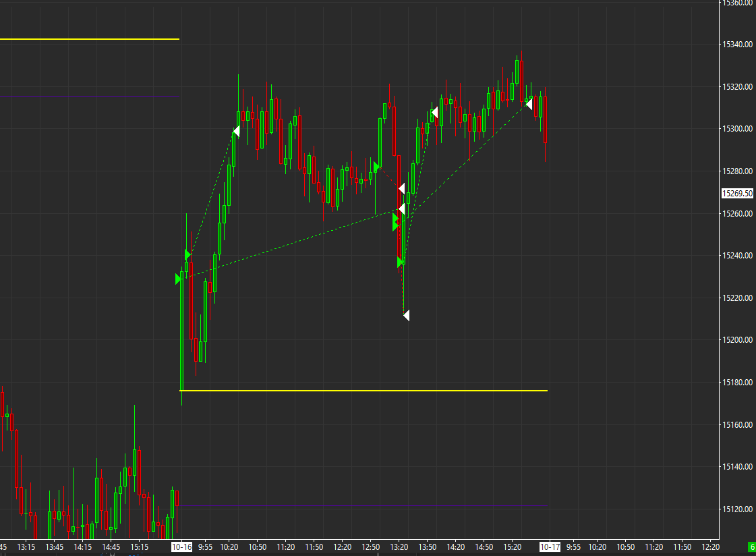Screen dimensions: 756x556
Task: Click the 15220.00 price axis label
Action: 737,298
